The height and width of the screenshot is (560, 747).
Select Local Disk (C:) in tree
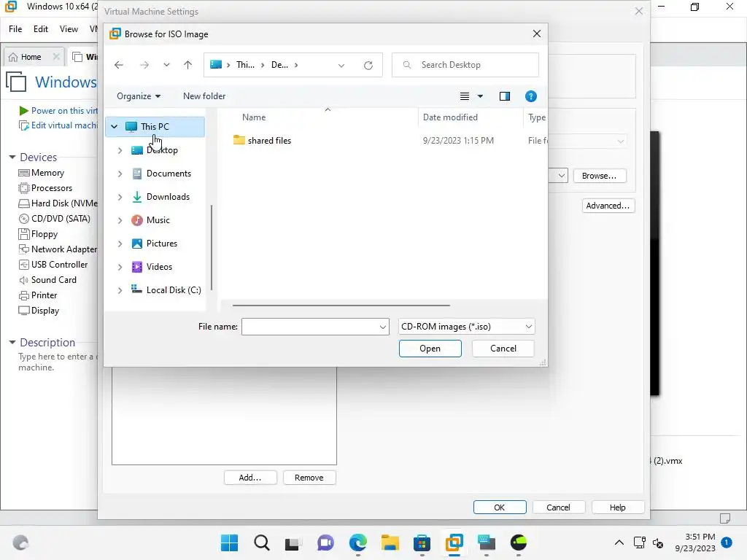pos(174,290)
